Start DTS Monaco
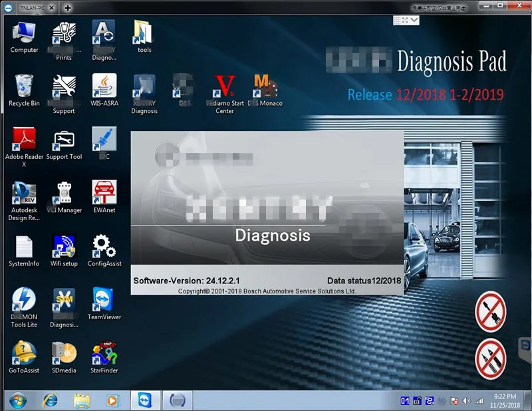The width and height of the screenshot is (532, 411). tap(264, 86)
